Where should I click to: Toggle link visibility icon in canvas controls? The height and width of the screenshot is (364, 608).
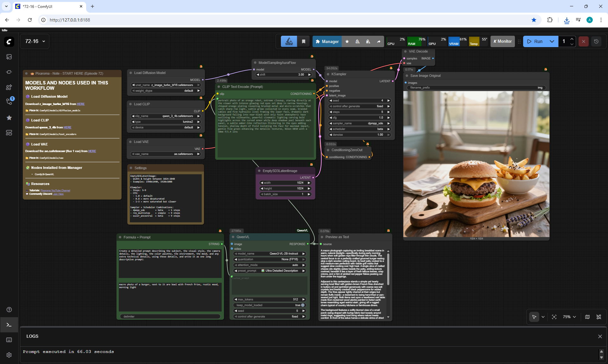598,317
